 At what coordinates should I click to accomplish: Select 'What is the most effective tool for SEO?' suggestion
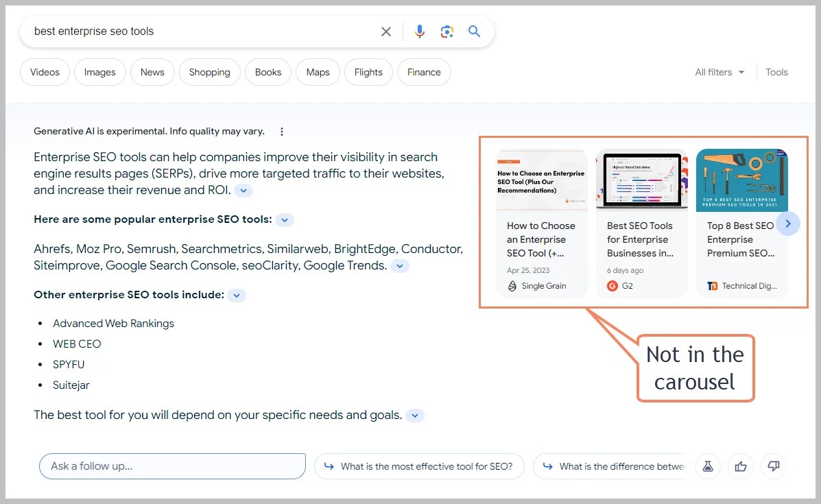coord(419,466)
